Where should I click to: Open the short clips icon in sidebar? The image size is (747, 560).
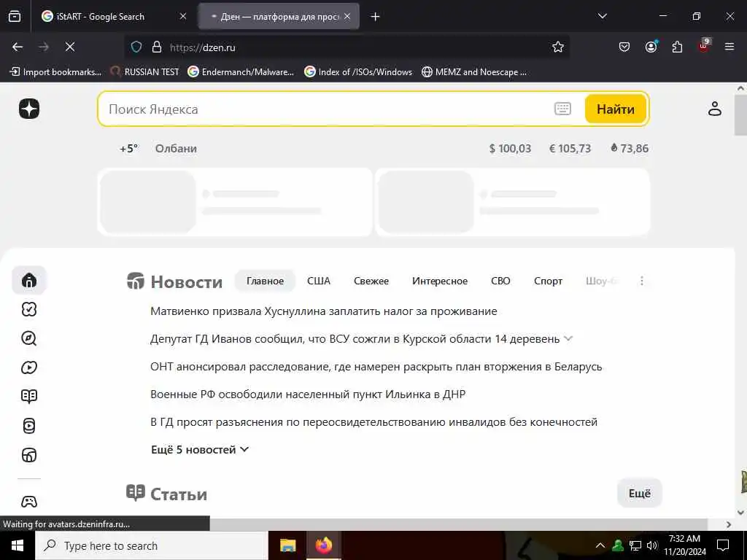point(29,426)
